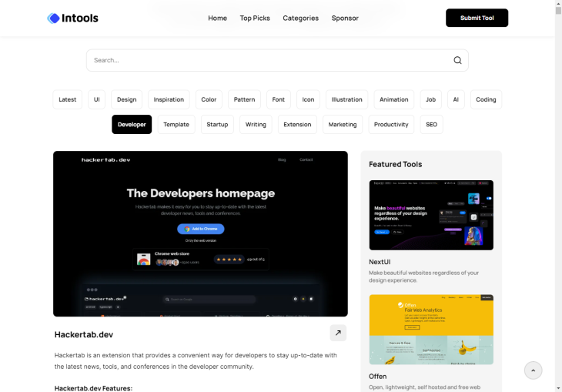Click the search magnifier icon
Screen dimensions: 562x392
pyautogui.click(x=457, y=60)
